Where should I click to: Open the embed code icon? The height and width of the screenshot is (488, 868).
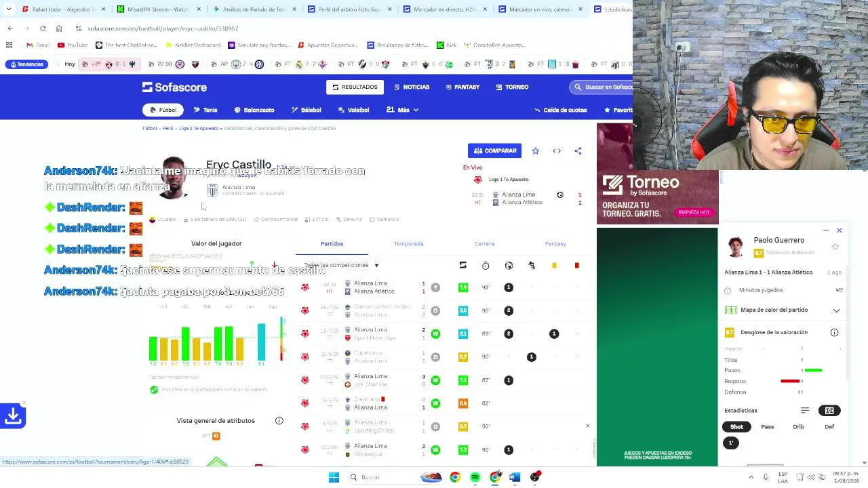tap(557, 151)
